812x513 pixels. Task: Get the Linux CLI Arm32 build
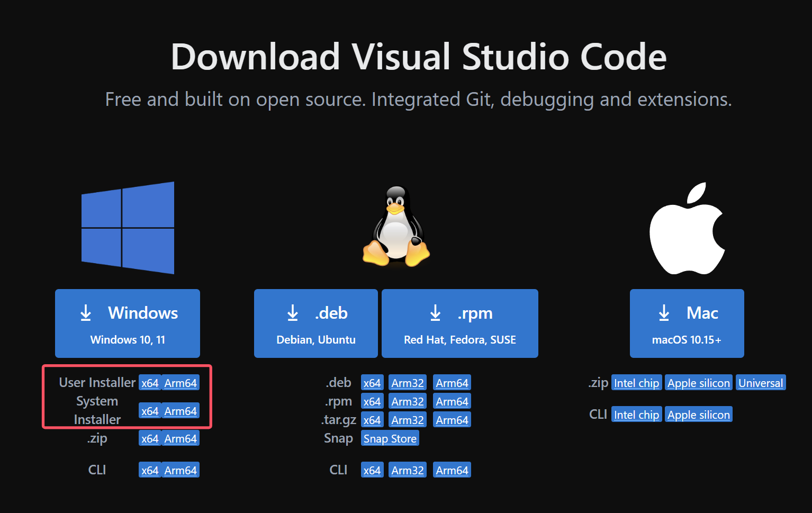(408, 470)
